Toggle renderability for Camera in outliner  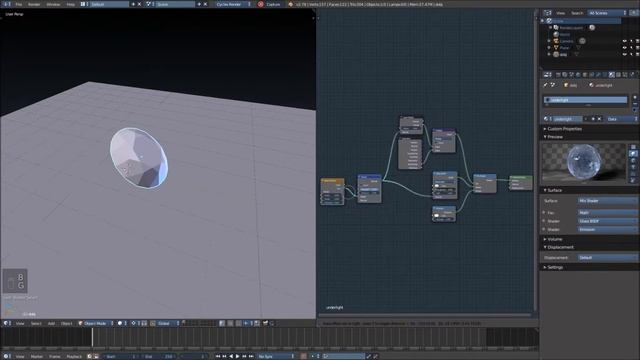tap(638, 41)
